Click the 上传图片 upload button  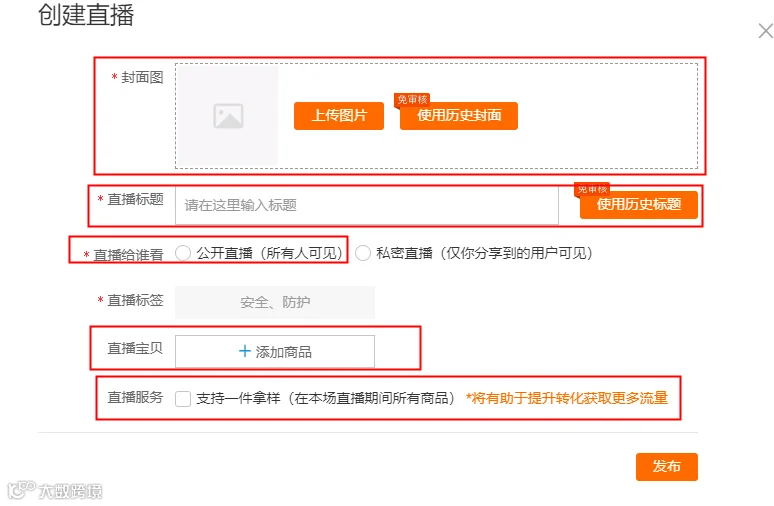[x=339, y=116]
